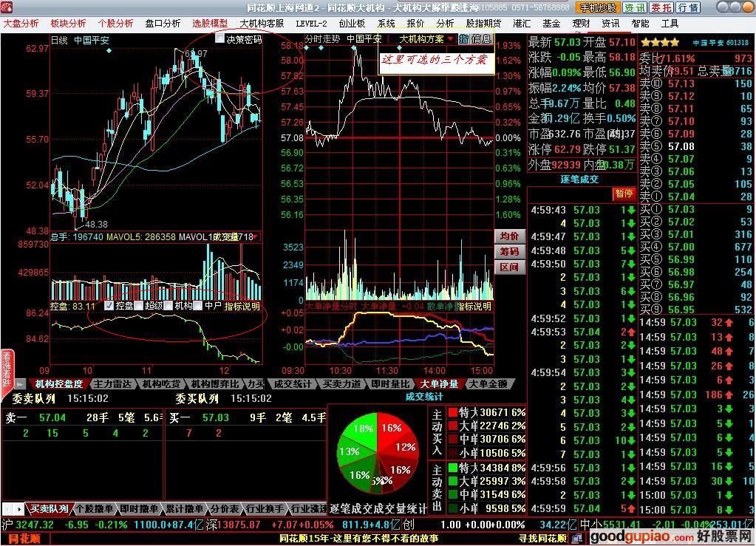Click the 同花顺 app logo icon
This screenshot has width=756, height=546.
click(x=6, y=7)
